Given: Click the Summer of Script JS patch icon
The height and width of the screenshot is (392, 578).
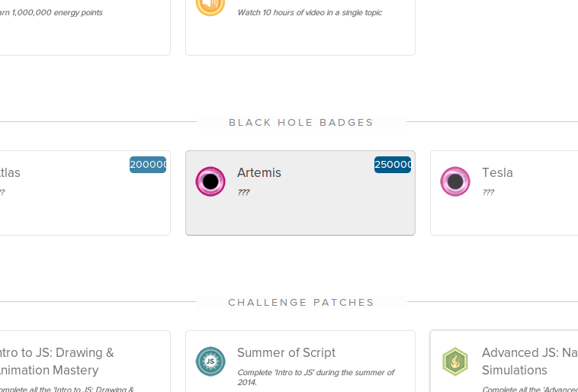Looking at the screenshot, I should click(x=210, y=361).
